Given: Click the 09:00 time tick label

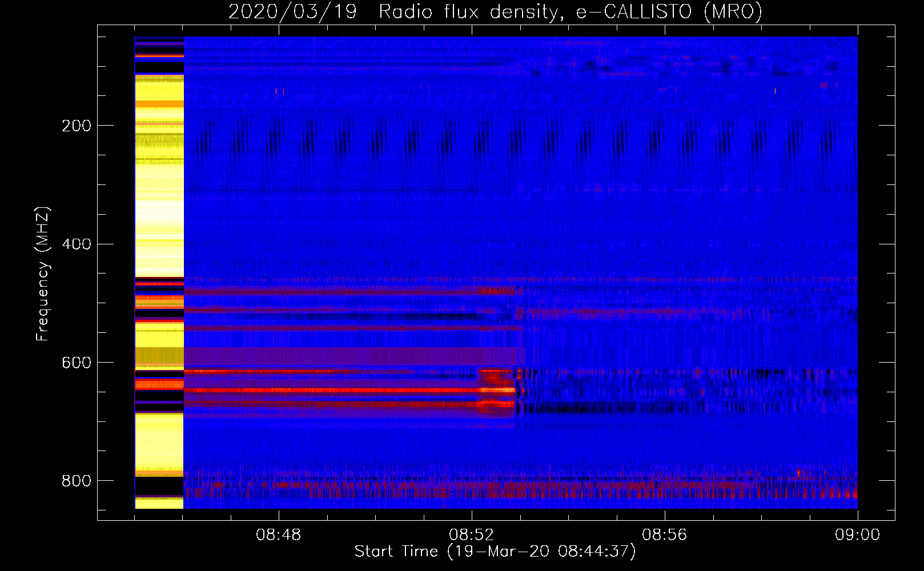Looking at the screenshot, I should [858, 535].
